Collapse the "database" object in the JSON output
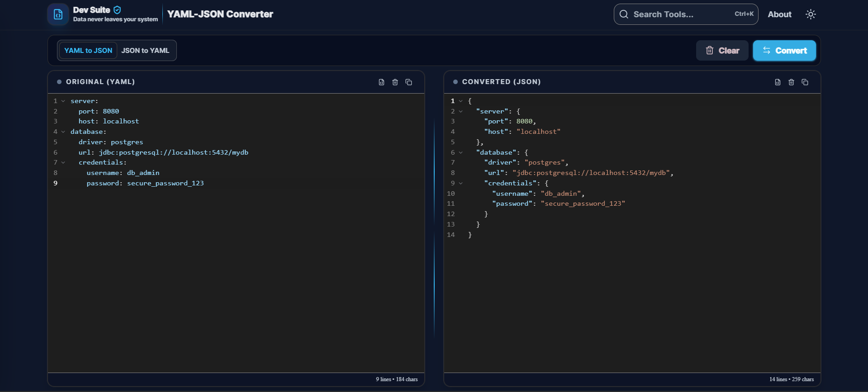The width and height of the screenshot is (868, 392). click(460, 152)
